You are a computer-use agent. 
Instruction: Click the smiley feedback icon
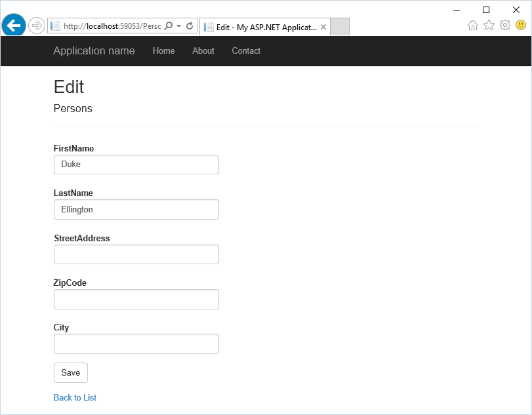(520, 25)
